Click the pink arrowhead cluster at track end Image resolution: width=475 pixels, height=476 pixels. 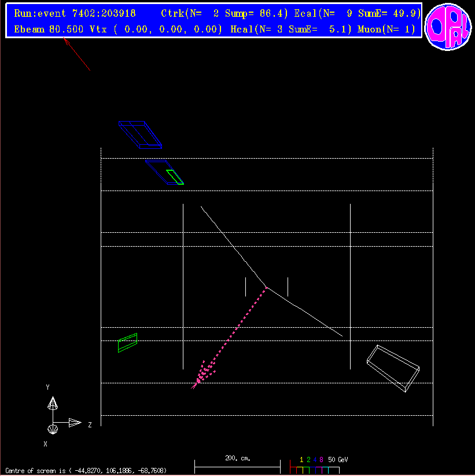[201, 374]
